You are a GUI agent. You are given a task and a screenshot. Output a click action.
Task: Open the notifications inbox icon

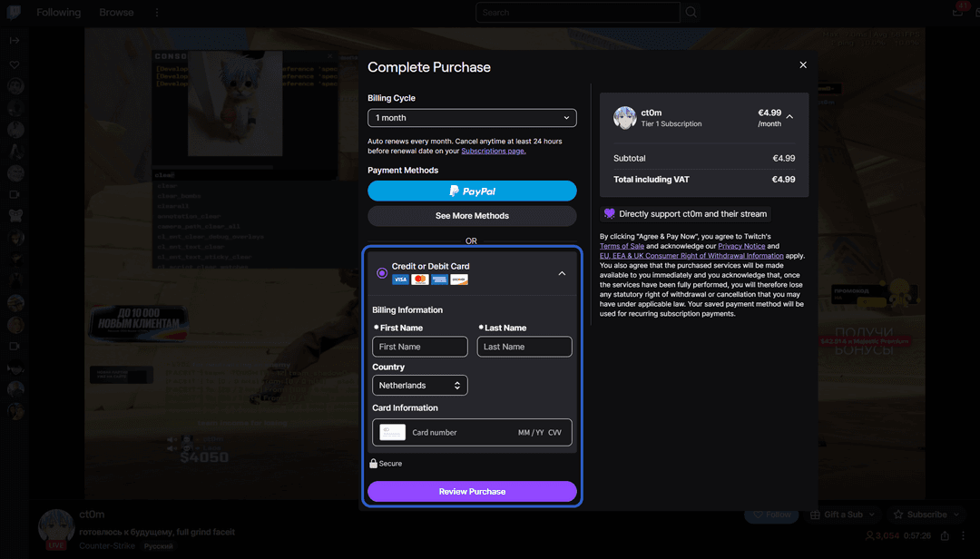[x=958, y=11]
